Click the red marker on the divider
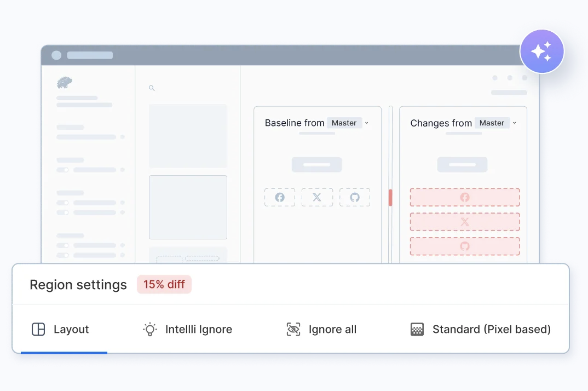The height and width of the screenshot is (391, 588). [x=390, y=198]
